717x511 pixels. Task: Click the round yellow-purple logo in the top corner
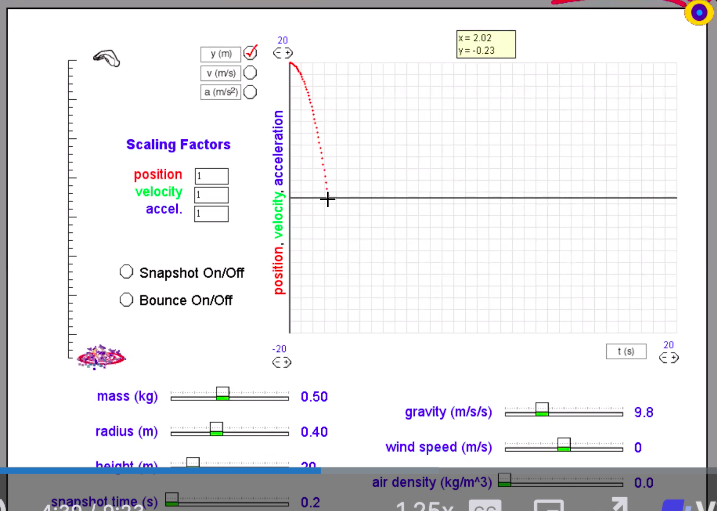click(699, 12)
